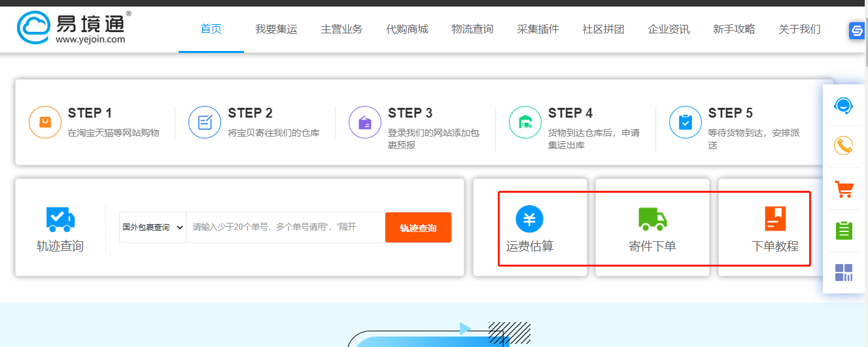Viewport: 868px width, 347px height.
Task: Click the STEP 5 heading text
Action: click(731, 113)
